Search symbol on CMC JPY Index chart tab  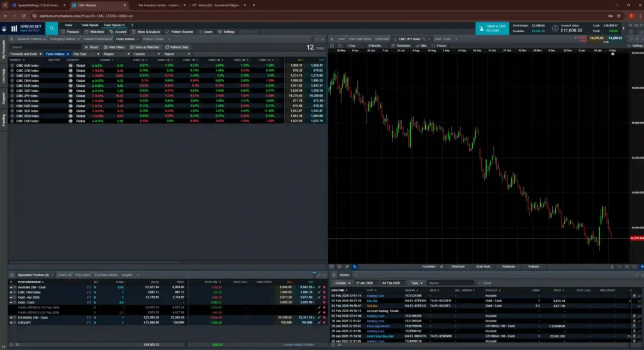click(x=423, y=39)
